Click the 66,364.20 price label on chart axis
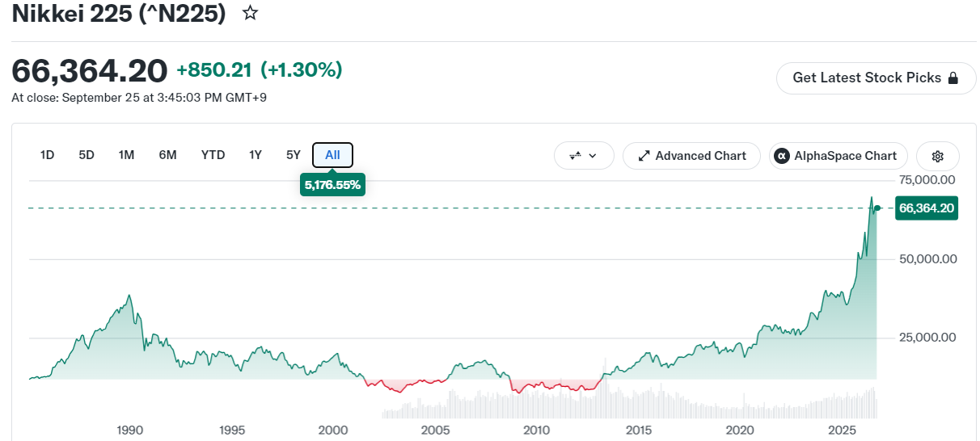Viewport: 980px width, 441px height. coord(927,208)
